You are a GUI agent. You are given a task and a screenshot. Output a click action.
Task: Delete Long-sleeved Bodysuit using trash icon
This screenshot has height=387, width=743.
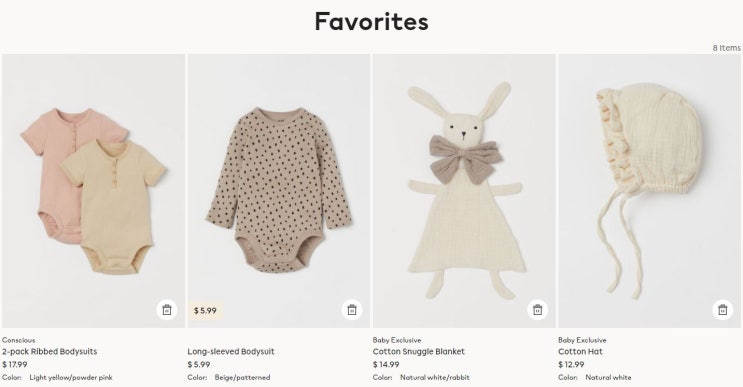point(352,310)
